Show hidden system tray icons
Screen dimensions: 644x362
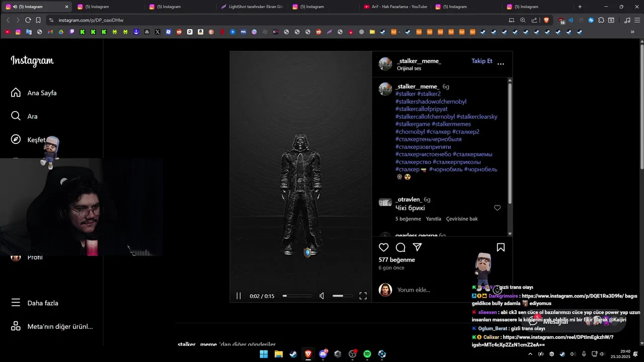pos(530,354)
